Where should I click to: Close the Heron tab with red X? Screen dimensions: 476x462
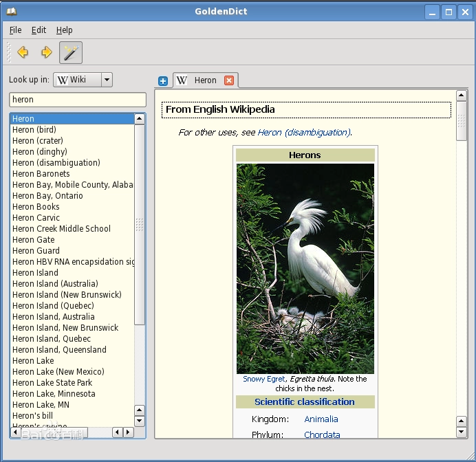pyautogui.click(x=229, y=80)
